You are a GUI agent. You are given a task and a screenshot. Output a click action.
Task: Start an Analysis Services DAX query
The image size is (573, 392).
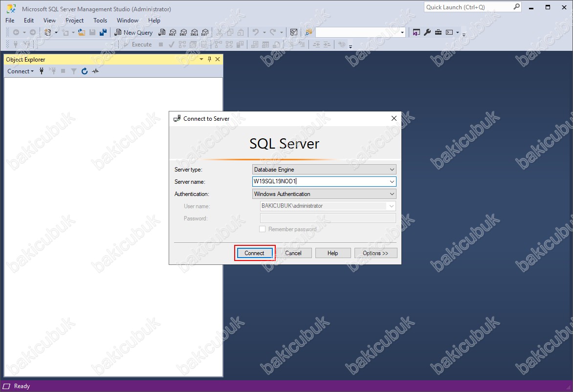205,33
